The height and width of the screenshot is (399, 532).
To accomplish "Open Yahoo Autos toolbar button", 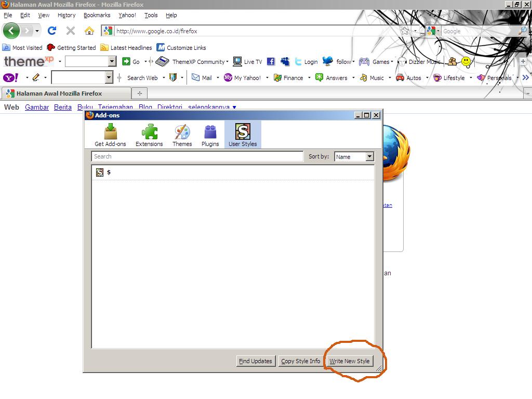I will 408,78.
